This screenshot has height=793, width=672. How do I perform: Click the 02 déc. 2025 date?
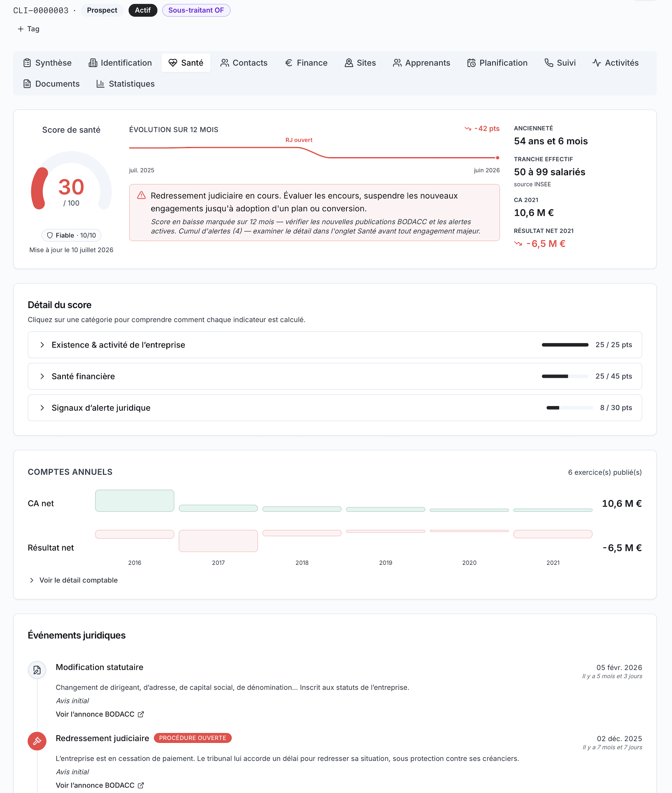click(620, 738)
